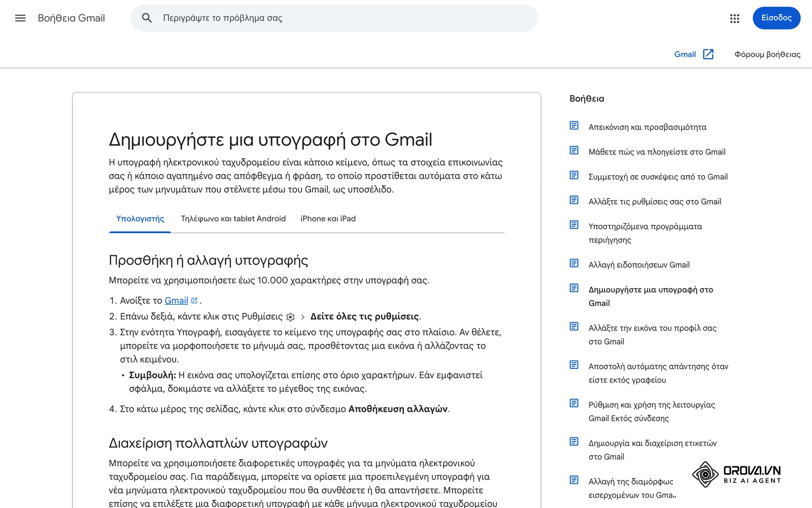Select the Υπολογιστής tab
Image resolution: width=812 pixels, height=508 pixels.
(140, 219)
